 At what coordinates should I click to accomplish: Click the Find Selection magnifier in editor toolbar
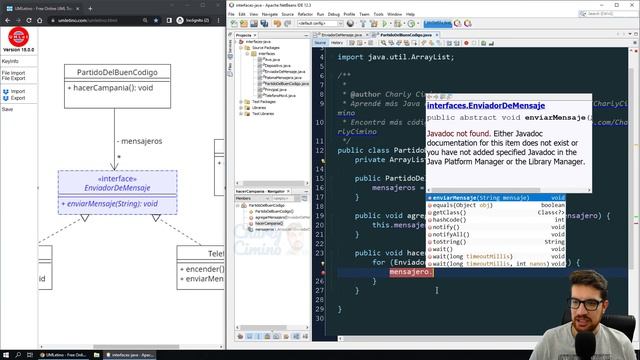384,43
